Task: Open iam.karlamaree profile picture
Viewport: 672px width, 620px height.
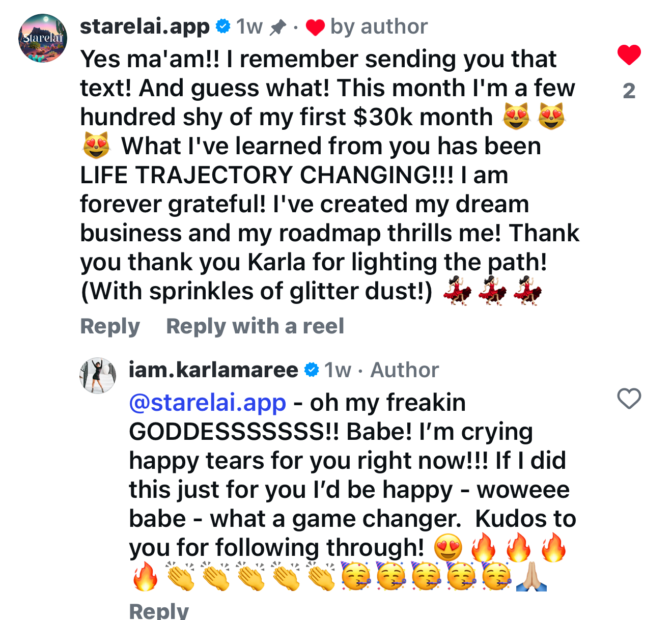Action: 98,376
